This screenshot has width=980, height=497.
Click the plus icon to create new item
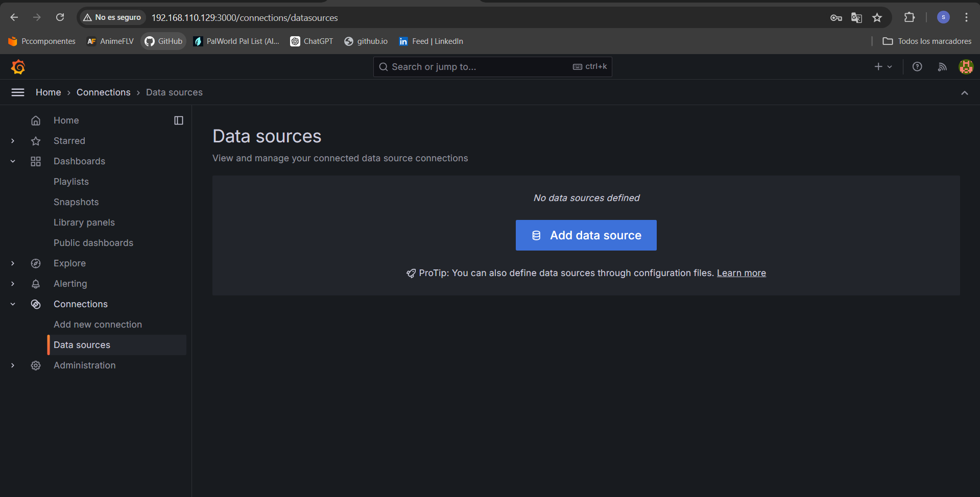[x=878, y=66]
